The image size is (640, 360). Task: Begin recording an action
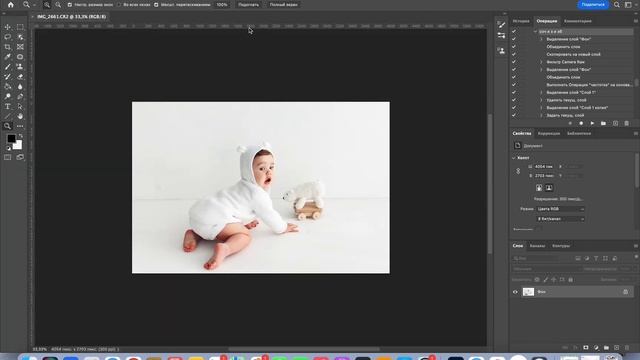581,123
